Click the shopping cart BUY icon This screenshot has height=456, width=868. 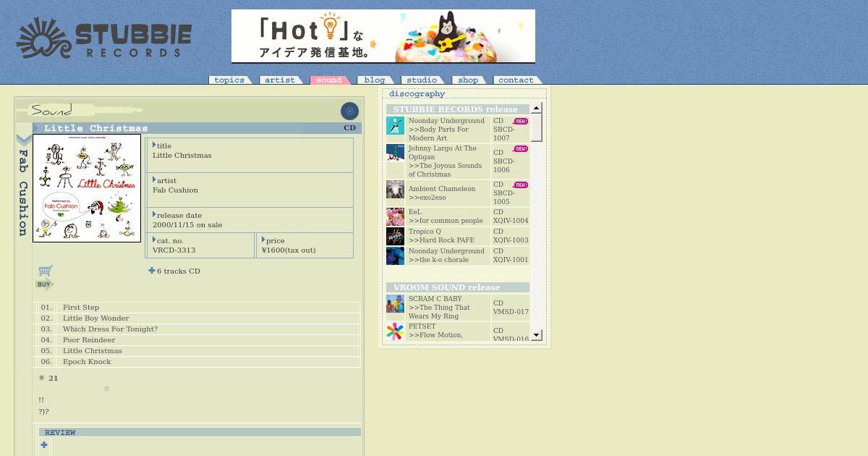45,277
